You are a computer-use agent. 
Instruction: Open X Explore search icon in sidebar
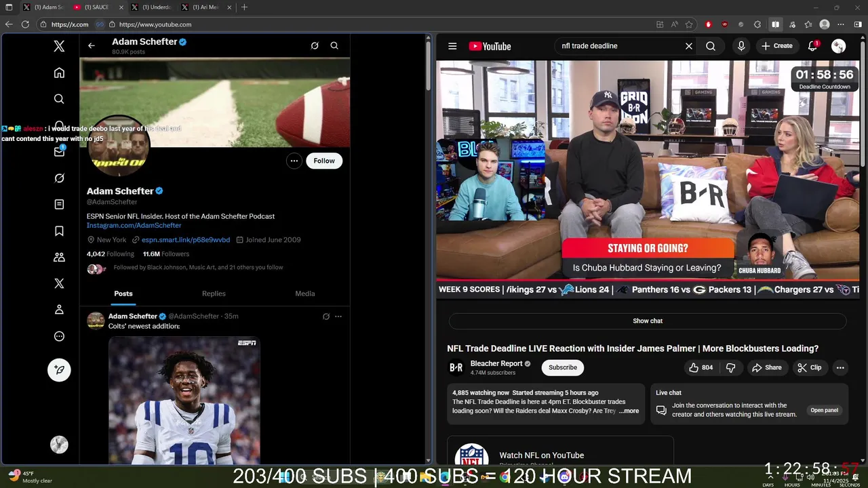(x=59, y=99)
